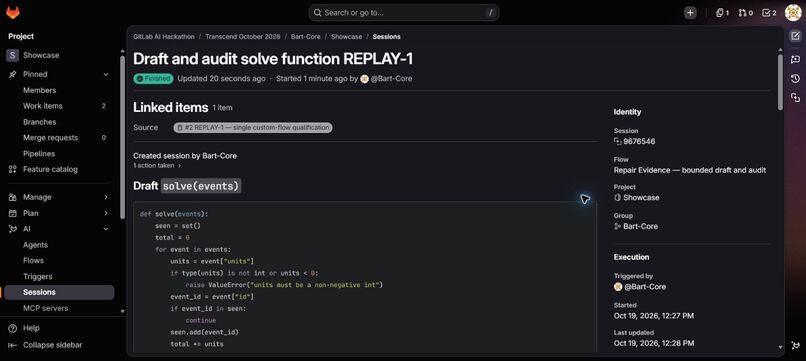Open Bart-Core group link under Identity
The height and width of the screenshot is (361, 806).
[x=640, y=226]
